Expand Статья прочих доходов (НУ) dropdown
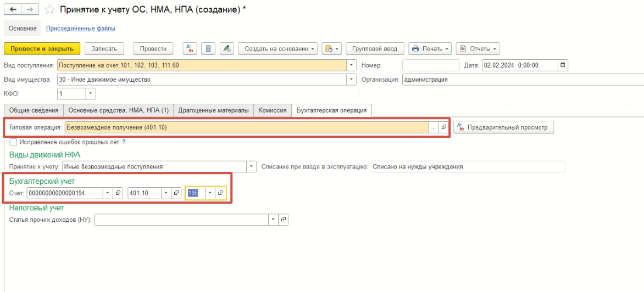 click(273, 220)
